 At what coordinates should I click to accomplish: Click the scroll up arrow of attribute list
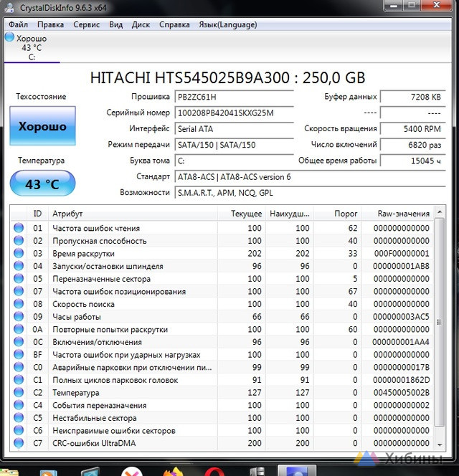tap(440, 211)
